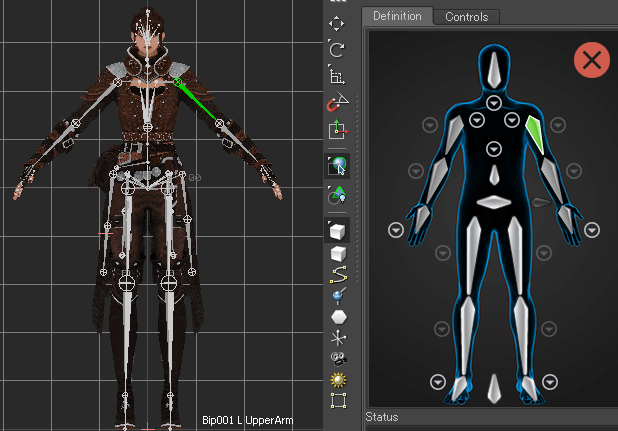Image resolution: width=618 pixels, height=431 pixels.
Task: Expand the left hand fingers arrow
Action: click(x=592, y=231)
